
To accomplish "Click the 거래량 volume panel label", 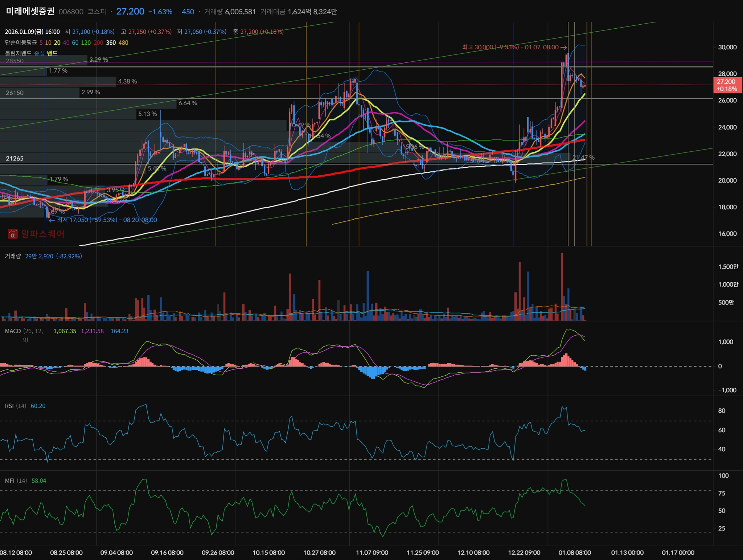I will pyautogui.click(x=13, y=256).
